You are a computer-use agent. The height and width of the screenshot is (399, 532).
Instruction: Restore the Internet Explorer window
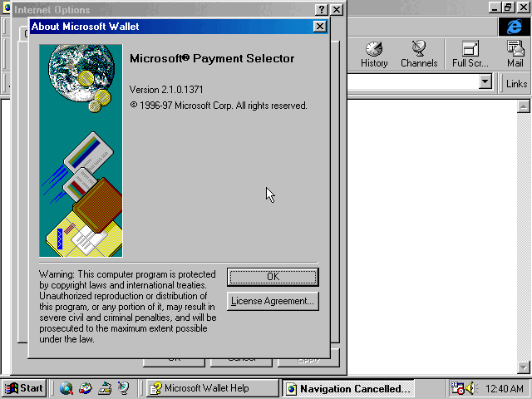click(x=509, y=7)
